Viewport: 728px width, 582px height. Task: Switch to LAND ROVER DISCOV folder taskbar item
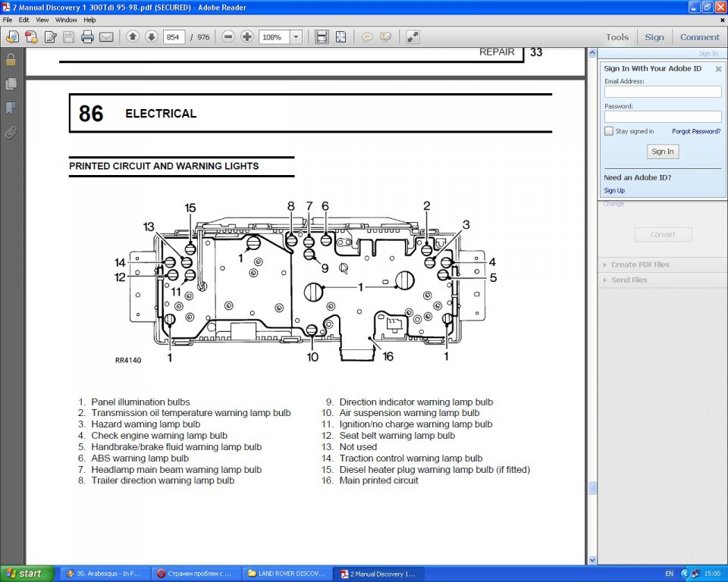tap(288, 574)
